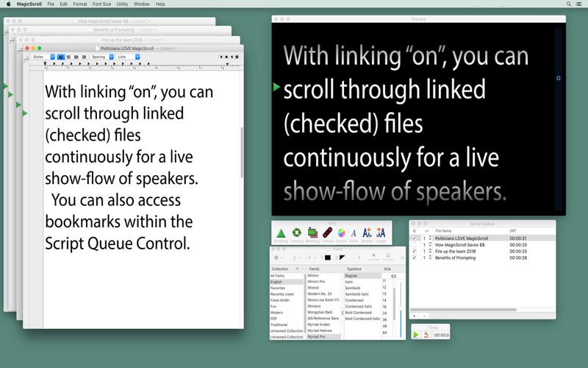The height and width of the screenshot is (368, 588).
Task: Click the left-pointing tab stop icon
Action: 232,57
